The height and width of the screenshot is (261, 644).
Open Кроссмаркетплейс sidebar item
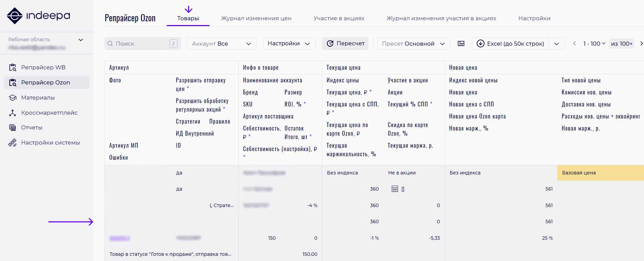(49, 113)
